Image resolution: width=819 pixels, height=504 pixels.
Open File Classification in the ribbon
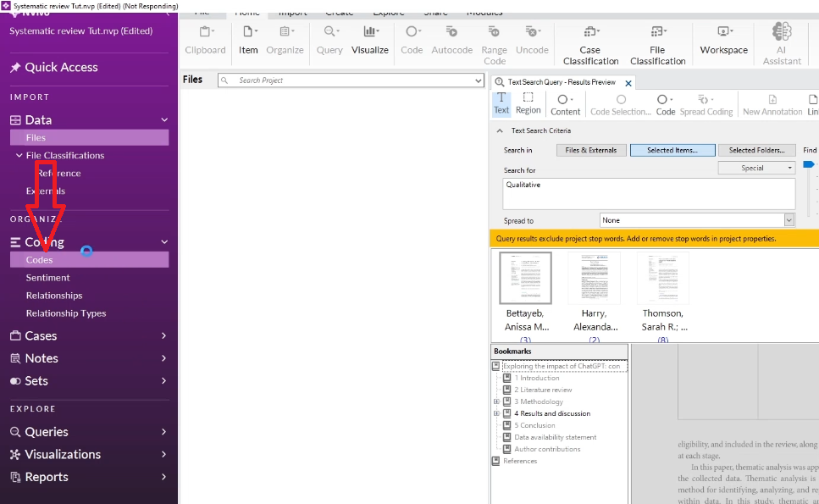[657, 45]
